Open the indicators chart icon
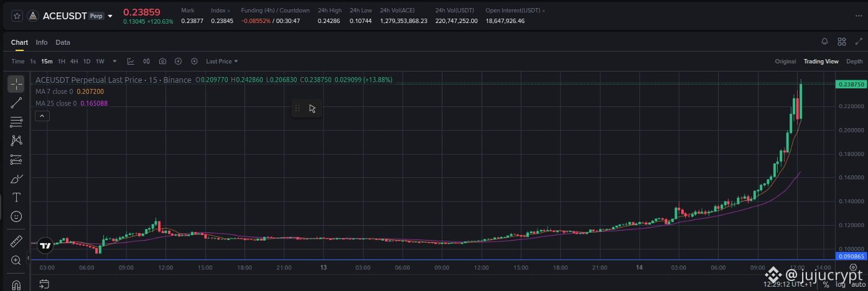This screenshot has width=868, height=291. point(131,62)
